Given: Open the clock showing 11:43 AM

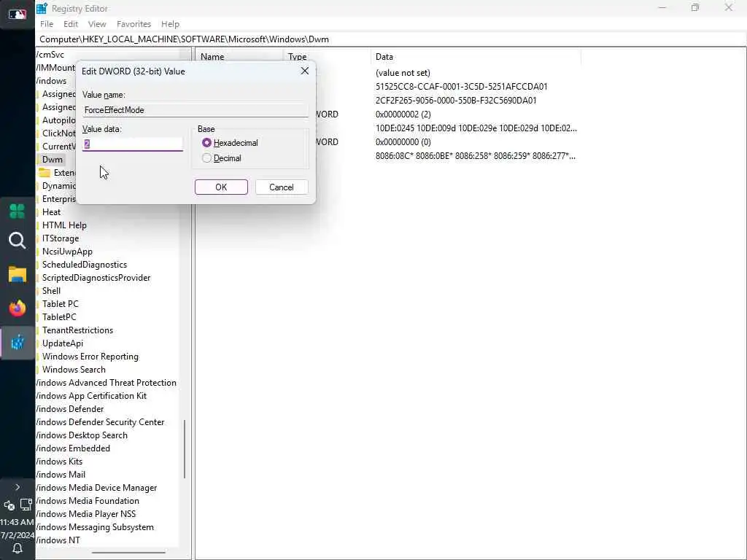Looking at the screenshot, I should [18, 522].
